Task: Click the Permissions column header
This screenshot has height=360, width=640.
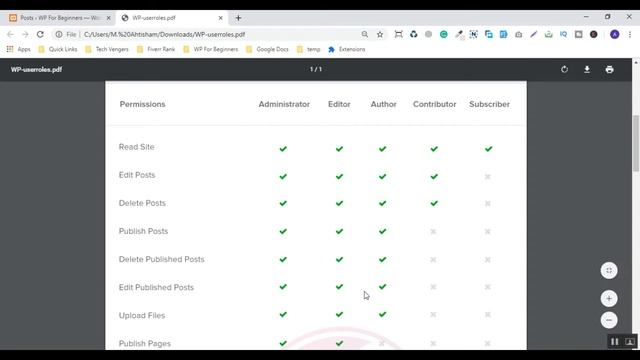Action: click(142, 104)
